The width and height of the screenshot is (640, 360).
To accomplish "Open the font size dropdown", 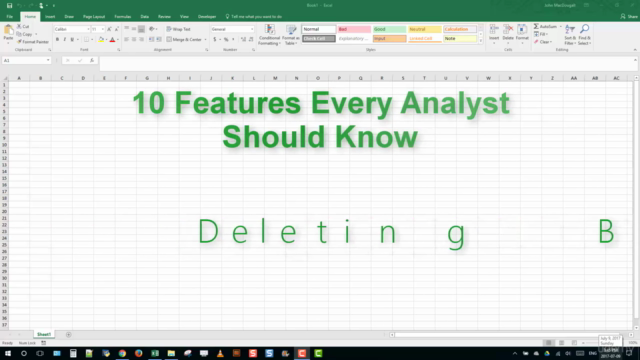I will (102, 29).
